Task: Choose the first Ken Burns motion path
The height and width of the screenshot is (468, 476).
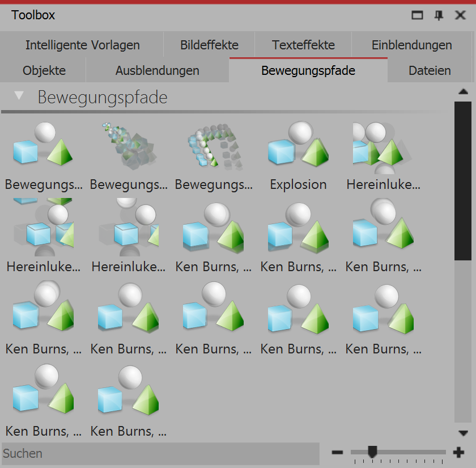Action: coord(214,227)
